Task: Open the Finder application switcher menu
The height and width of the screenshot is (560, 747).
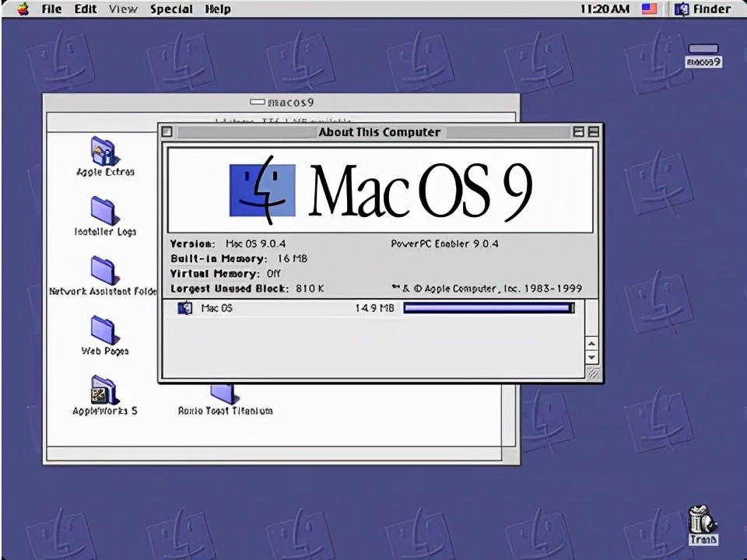Action: click(x=703, y=9)
